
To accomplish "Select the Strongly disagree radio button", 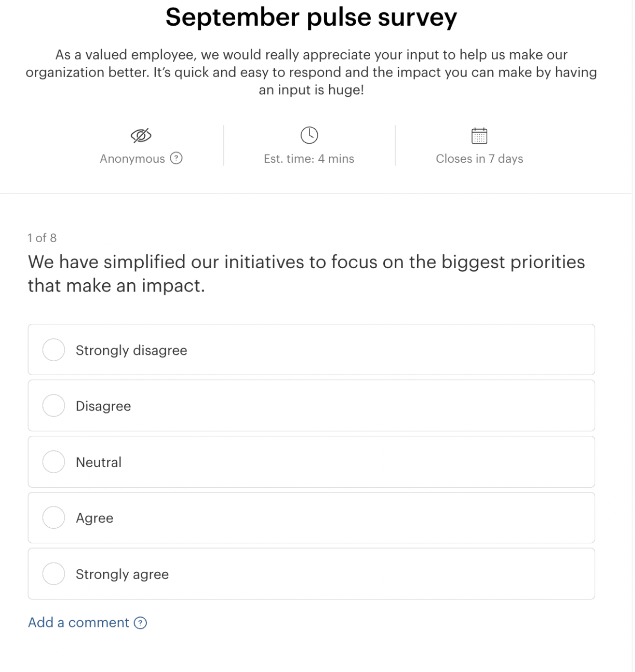I will click(54, 350).
